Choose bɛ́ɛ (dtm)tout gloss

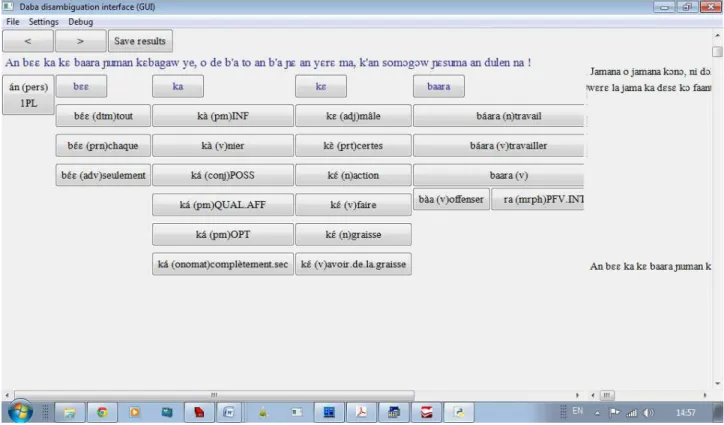(103, 116)
